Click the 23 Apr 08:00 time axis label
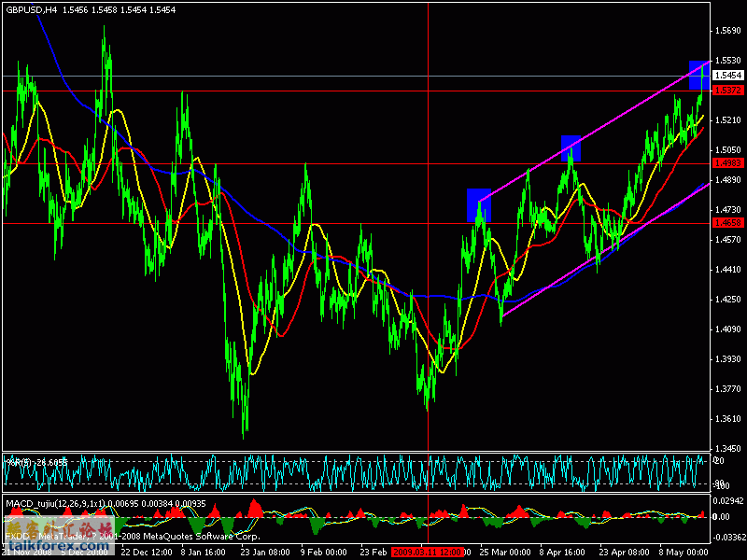The width and height of the screenshot is (747, 560). [x=624, y=553]
